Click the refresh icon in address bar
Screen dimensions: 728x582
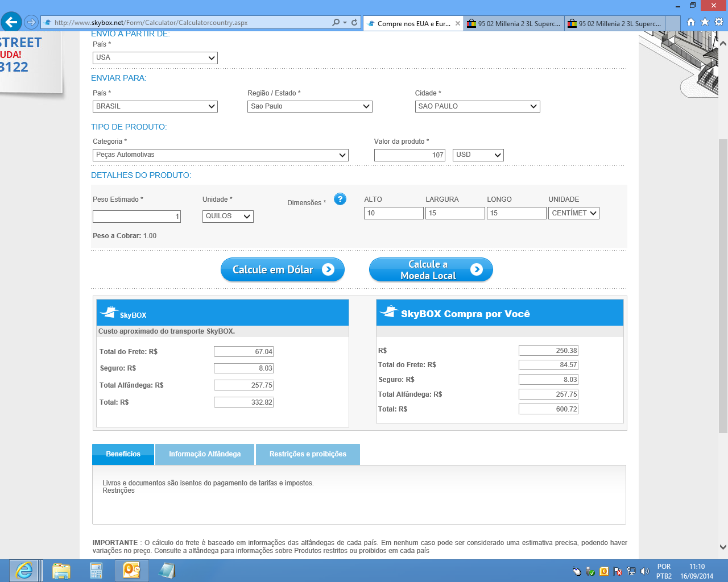pyautogui.click(x=354, y=22)
